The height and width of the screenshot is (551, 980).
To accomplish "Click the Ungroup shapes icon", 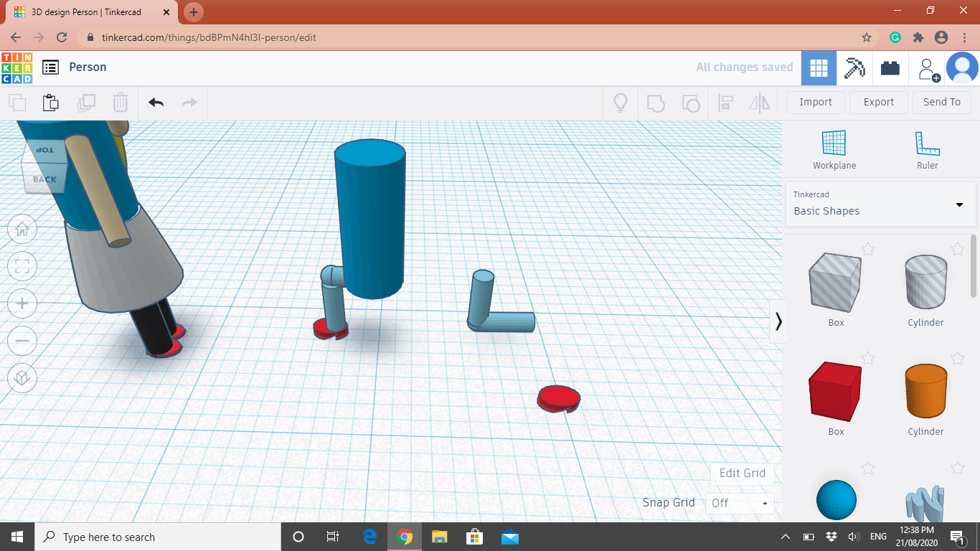I will click(690, 103).
